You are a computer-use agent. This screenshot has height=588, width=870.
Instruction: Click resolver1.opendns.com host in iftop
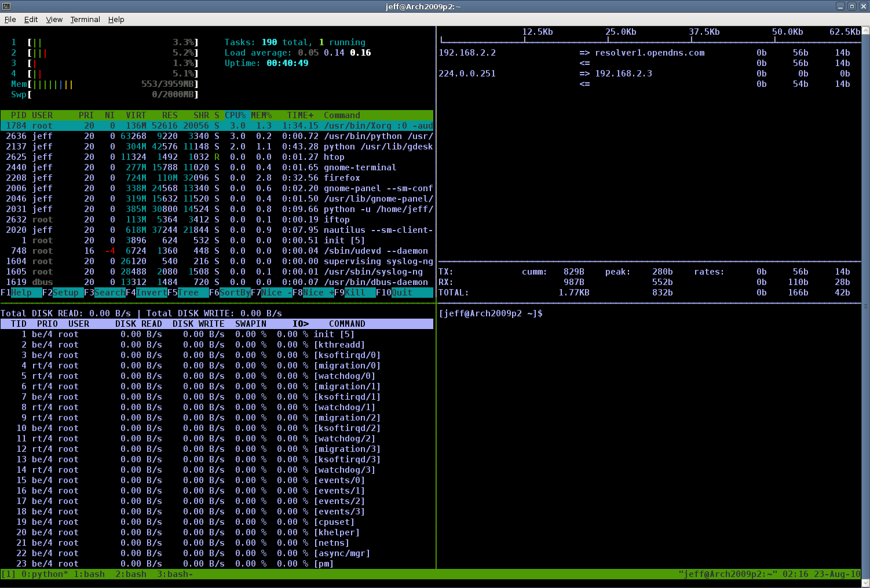(650, 53)
